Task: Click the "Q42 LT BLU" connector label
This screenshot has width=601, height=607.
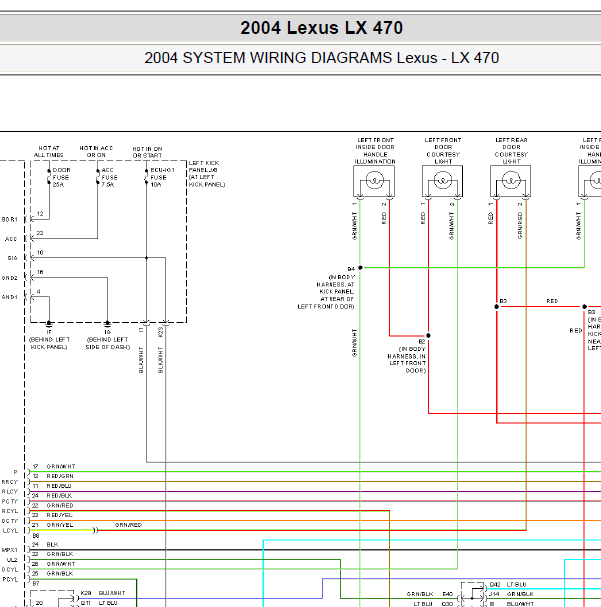Action: (x=508, y=585)
